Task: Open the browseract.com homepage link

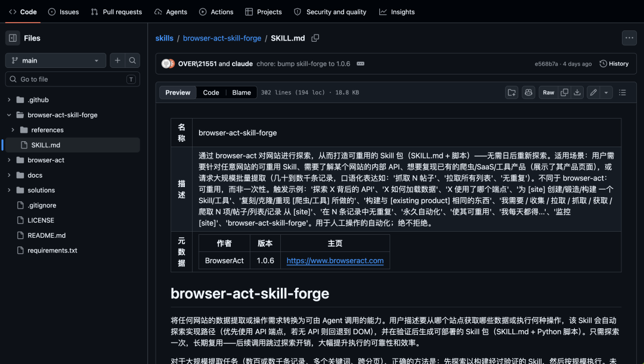Action: 335,260
